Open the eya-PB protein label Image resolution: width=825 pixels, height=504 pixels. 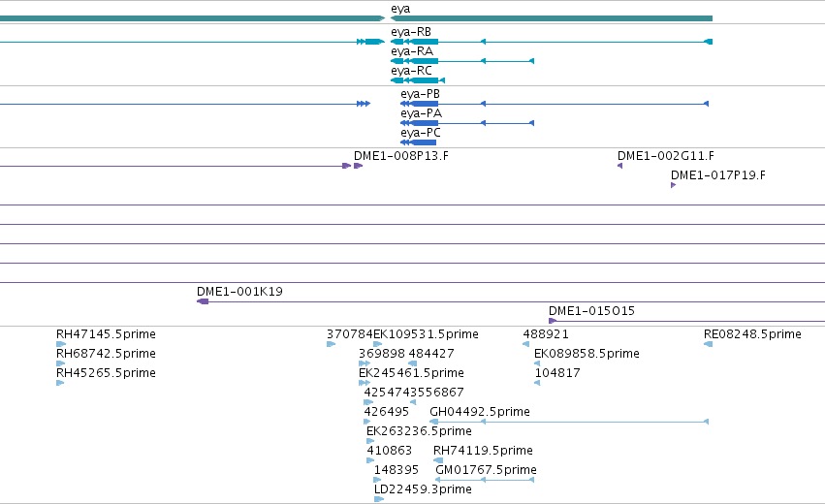[420, 94]
